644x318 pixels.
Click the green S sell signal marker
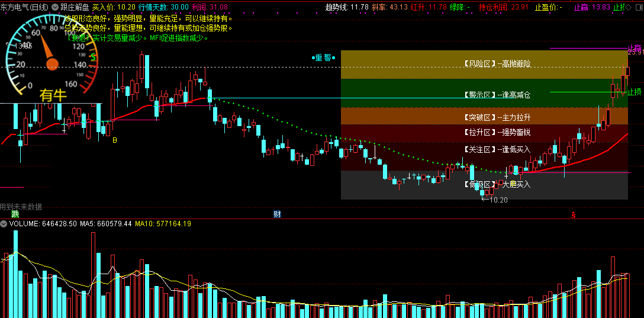94,57
